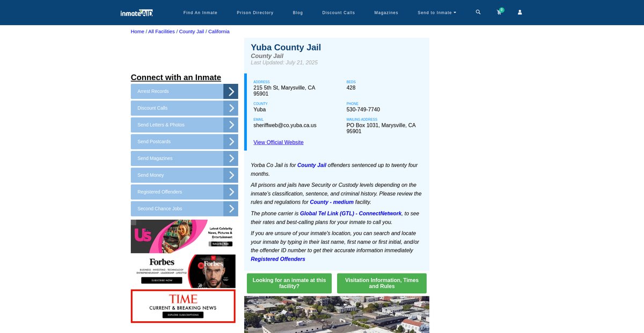Click Last Updated: July 21, 2025 text
This screenshot has height=333, width=644.
click(284, 63)
